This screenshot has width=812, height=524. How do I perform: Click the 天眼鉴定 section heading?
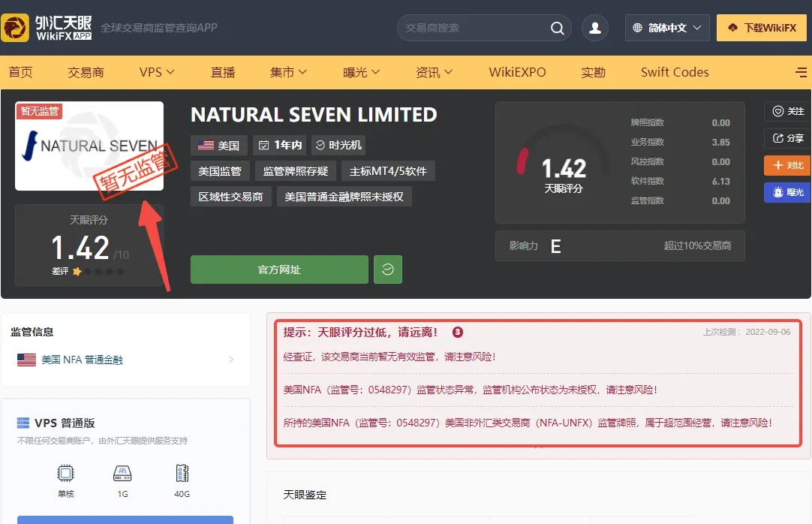pos(305,495)
